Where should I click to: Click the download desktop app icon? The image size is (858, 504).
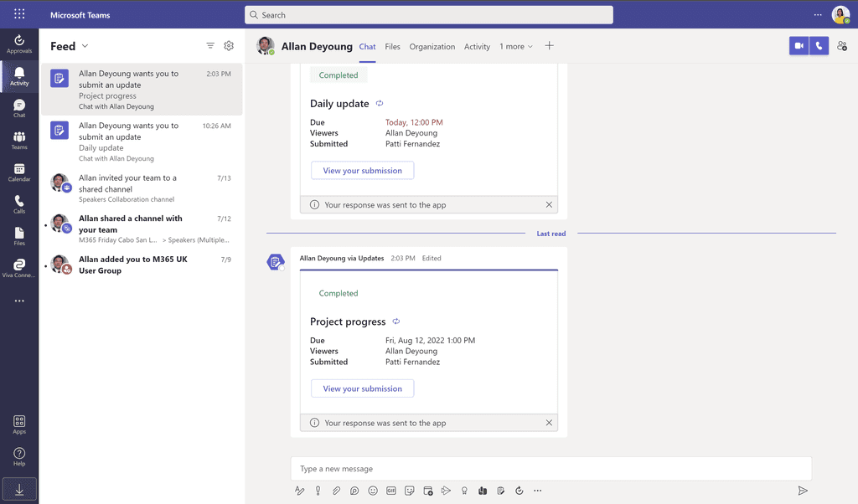[x=19, y=489]
